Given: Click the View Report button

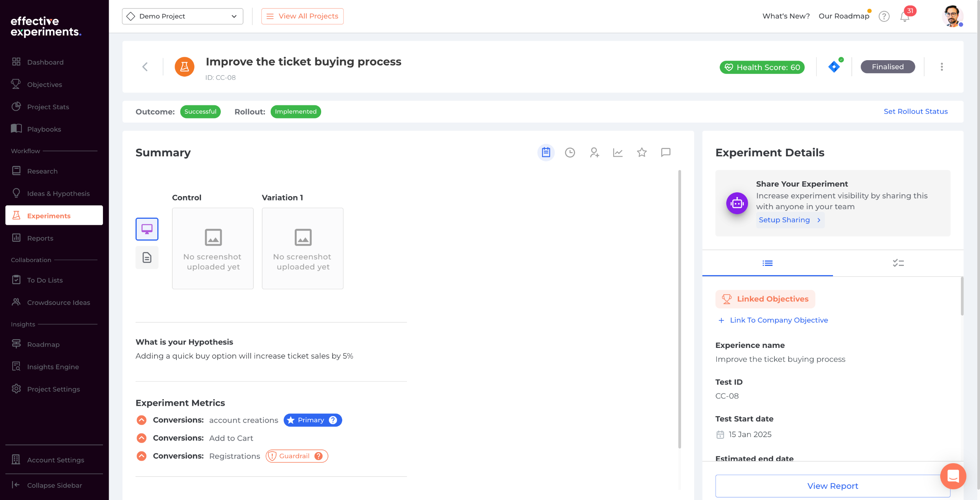Looking at the screenshot, I should (x=832, y=486).
